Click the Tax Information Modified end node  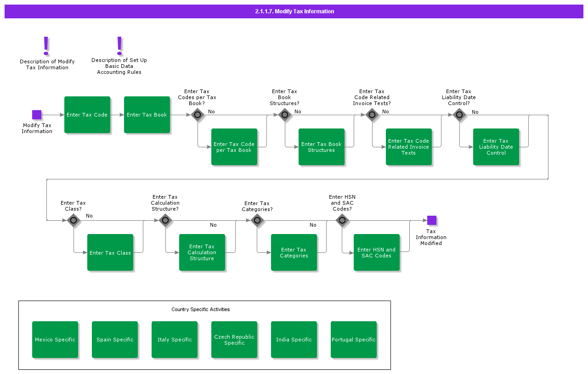pyautogui.click(x=431, y=219)
